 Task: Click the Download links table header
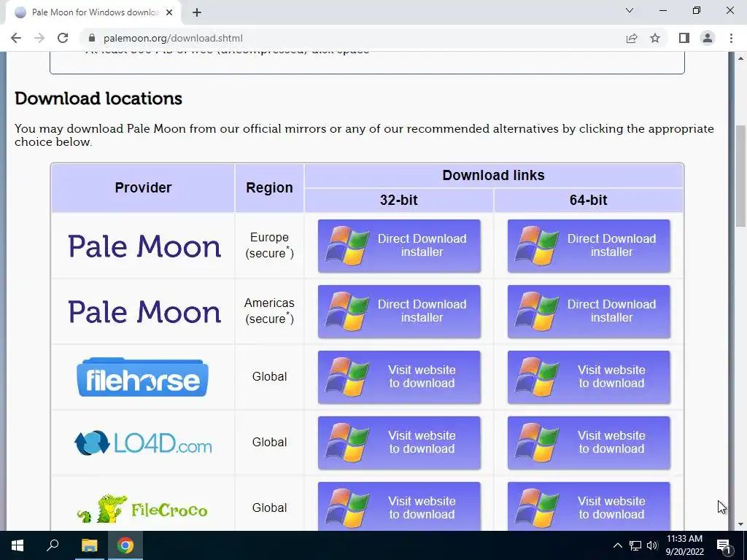click(494, 175)
